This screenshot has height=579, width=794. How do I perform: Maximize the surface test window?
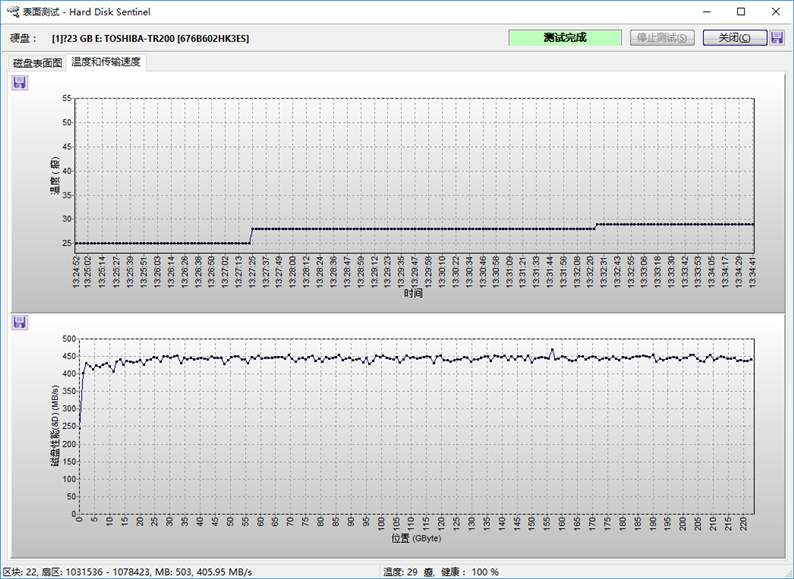tap(740, 12)
